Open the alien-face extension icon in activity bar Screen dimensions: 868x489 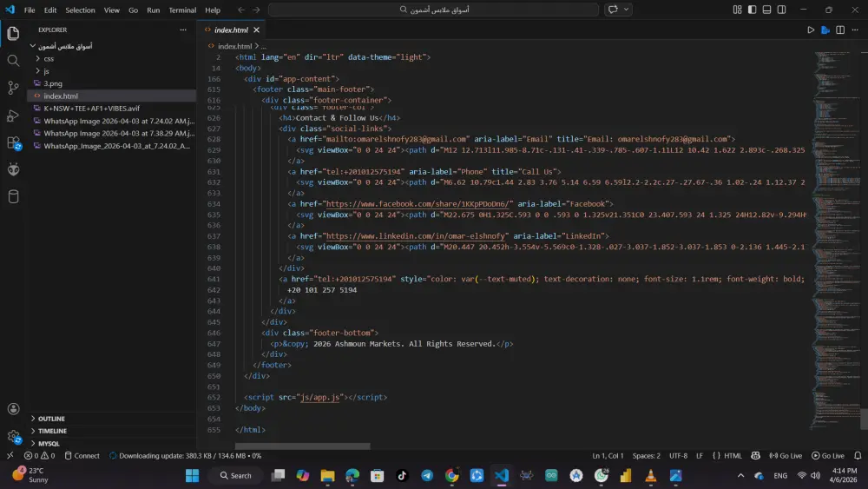[13, 169]
